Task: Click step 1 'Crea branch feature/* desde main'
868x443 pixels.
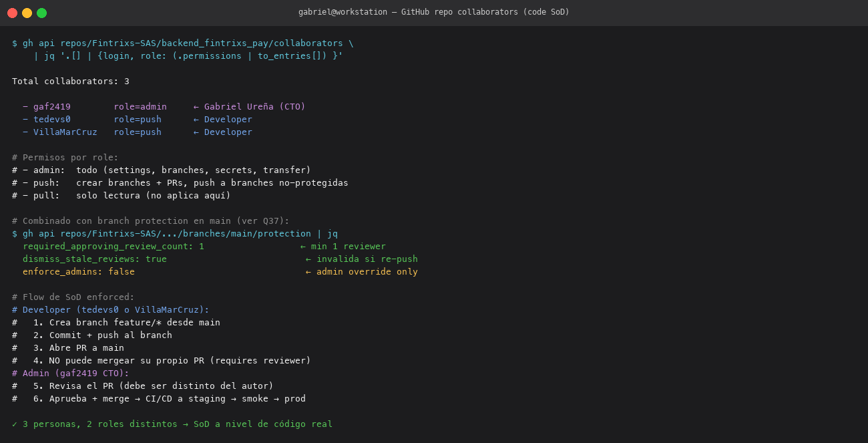Action: (116, 323)
